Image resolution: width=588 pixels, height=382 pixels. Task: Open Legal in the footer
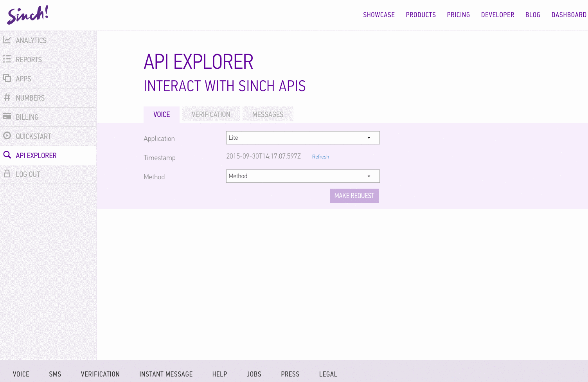click(x=328, y=374)
